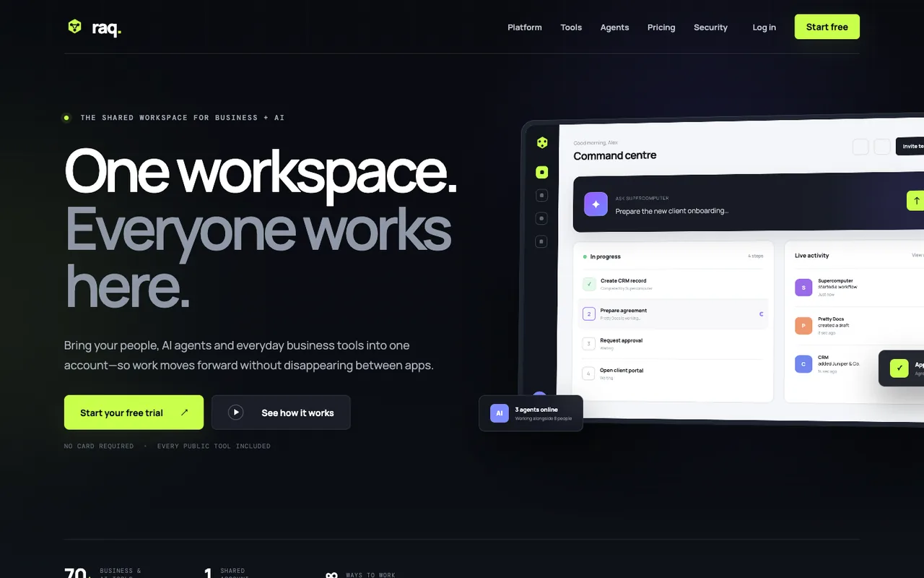This screenshot has height=578, width=924.
Task: Open the Security nav item
Action: 710,27
